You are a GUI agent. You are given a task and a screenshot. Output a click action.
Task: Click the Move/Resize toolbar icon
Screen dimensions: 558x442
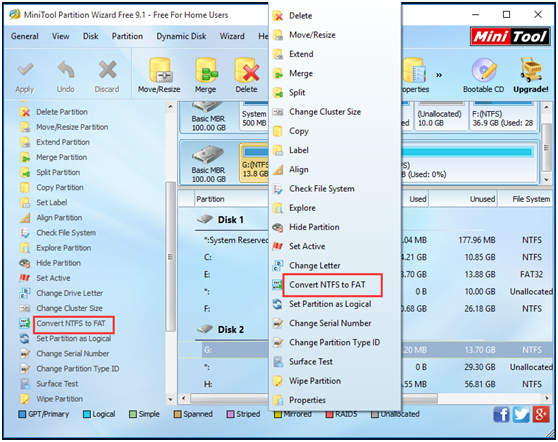pyautogui.click(x=159, y=75)
